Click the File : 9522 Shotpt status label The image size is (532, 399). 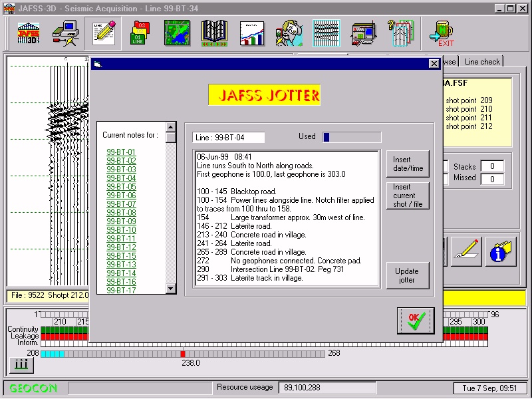pos(49,295)
